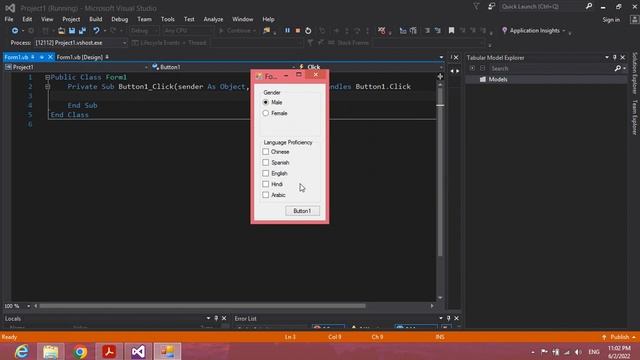
Task: Restart debugging with circular arrow icon
Action: (x=308, y=31)
